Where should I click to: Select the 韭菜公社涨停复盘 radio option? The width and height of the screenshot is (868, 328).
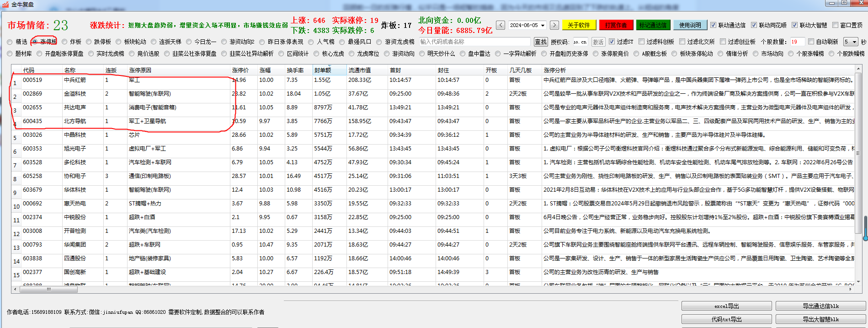tap(167, 54)
